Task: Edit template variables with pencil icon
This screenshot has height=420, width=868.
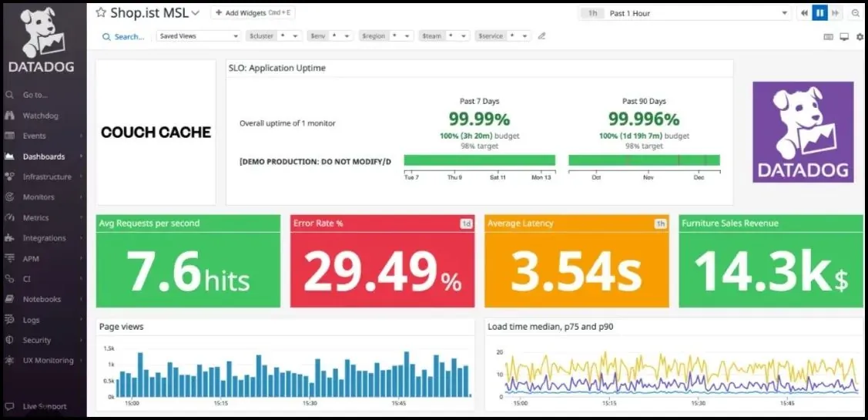Action: click(542, 36)
